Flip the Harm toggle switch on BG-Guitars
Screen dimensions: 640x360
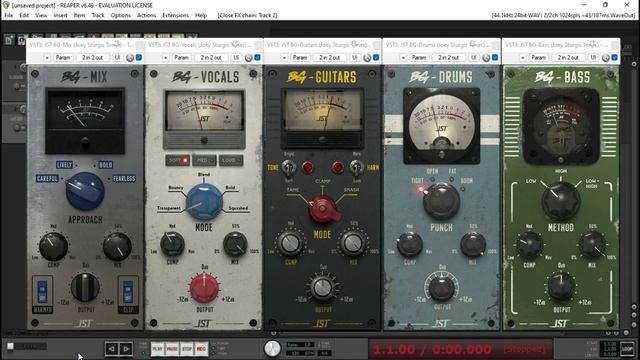(x=356, y=167)
